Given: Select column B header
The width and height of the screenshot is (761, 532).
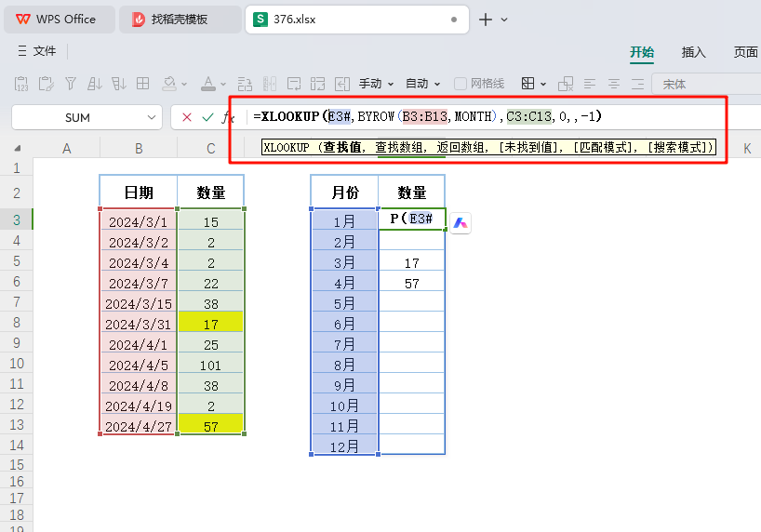Looking at the screenshot, I should [139, 148].
